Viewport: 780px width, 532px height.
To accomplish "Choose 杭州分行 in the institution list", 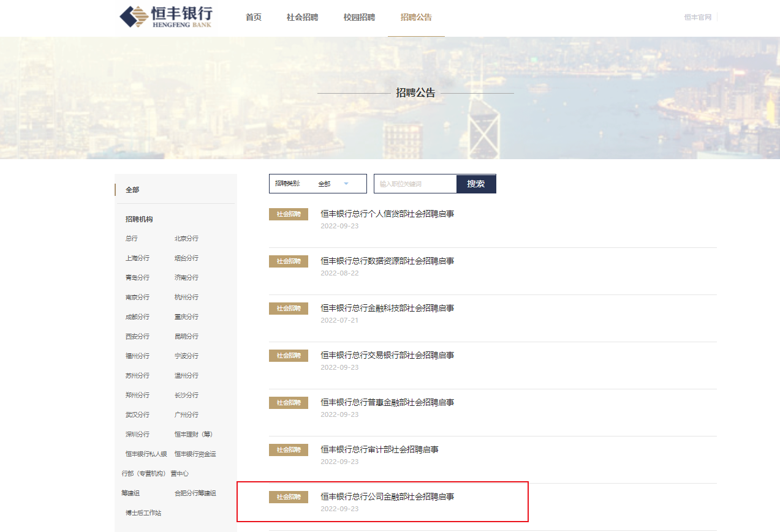I will point(186,298).
